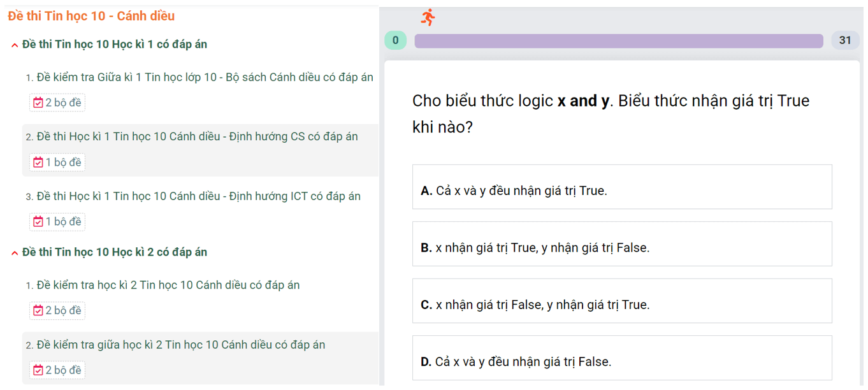Click calendar icon under giữa học kì 2 exam

click(x=38, y=370)
